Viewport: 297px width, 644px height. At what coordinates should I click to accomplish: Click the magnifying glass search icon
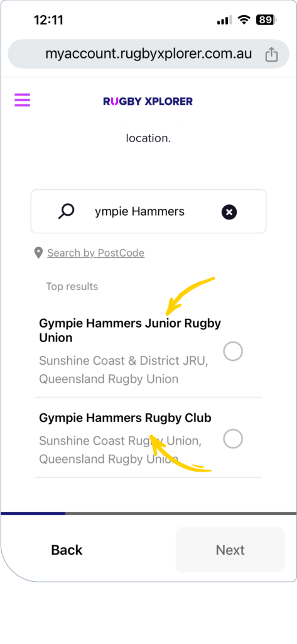click(x=66, y=211)
